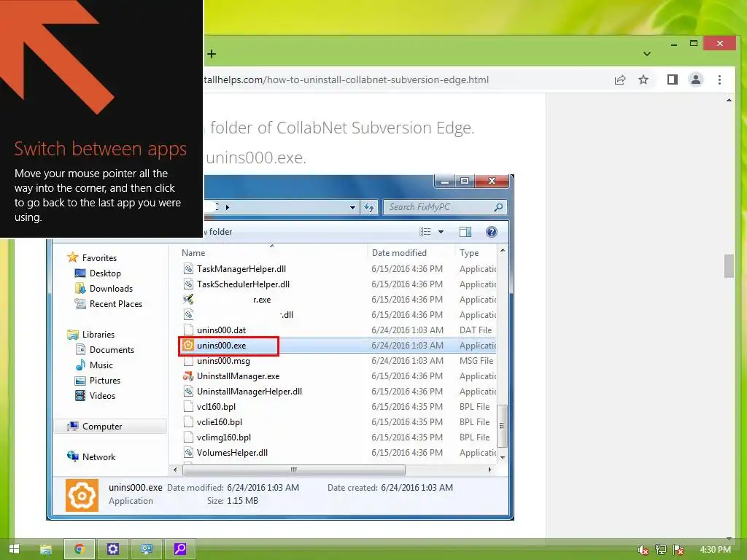747x560 pixels.
Task: Open the Action Center flag tray icon
Action: pos(678,550)
